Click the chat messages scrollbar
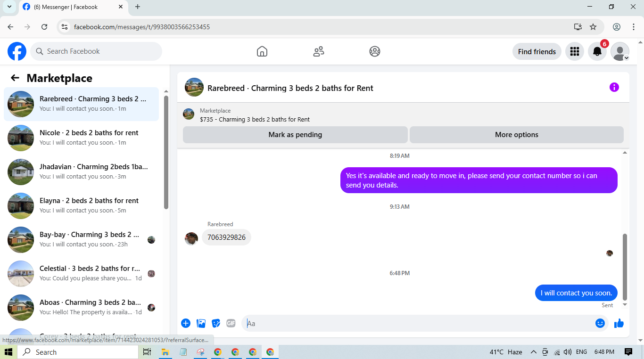The image size is (644, 359). pyautogui.click(x=625, y=267)
